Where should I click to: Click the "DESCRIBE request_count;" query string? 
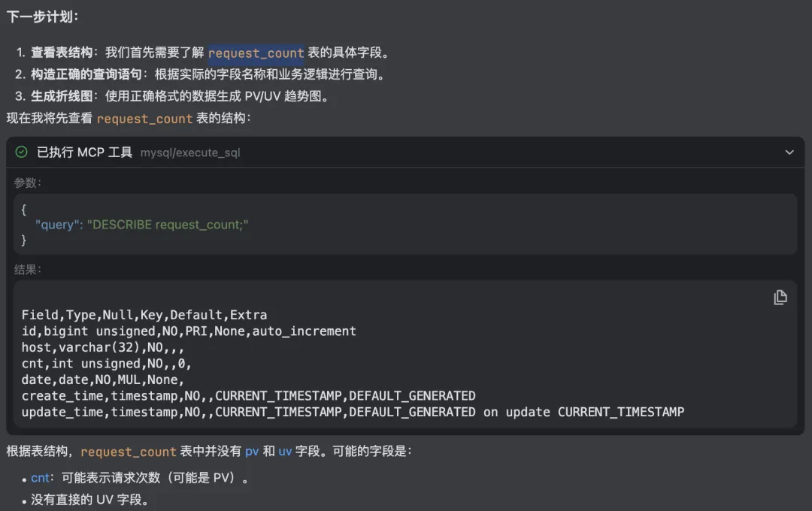click(168, 225)
